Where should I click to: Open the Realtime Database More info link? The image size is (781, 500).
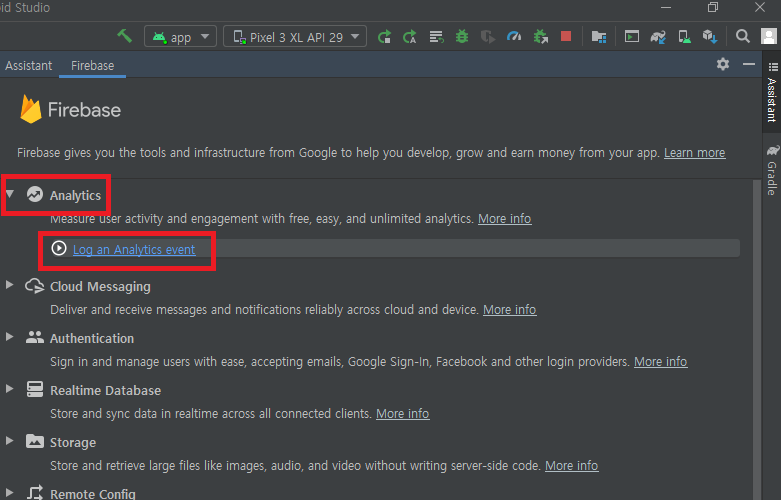click(402, 414)
